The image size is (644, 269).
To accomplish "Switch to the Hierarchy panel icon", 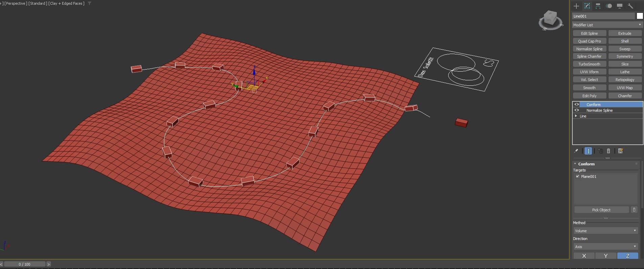I will (x=598, y=6).
